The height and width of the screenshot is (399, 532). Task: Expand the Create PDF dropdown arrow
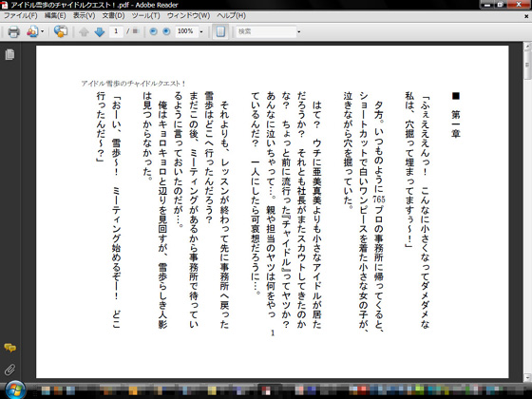[42, 32]
